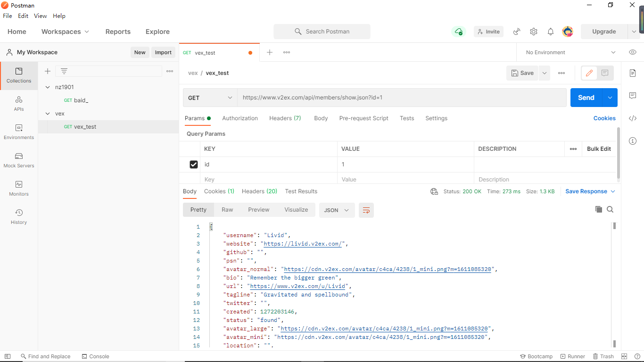Click the plus icon to create new collection
The height and width of the screenshot is (362, 644).
(48, 71)
